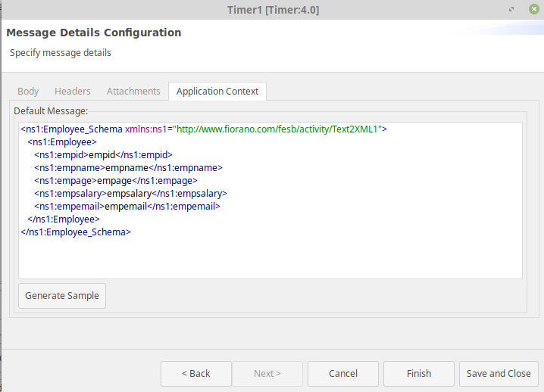Click the empname element line
The image size is (544, 392).
pos(128,168)
